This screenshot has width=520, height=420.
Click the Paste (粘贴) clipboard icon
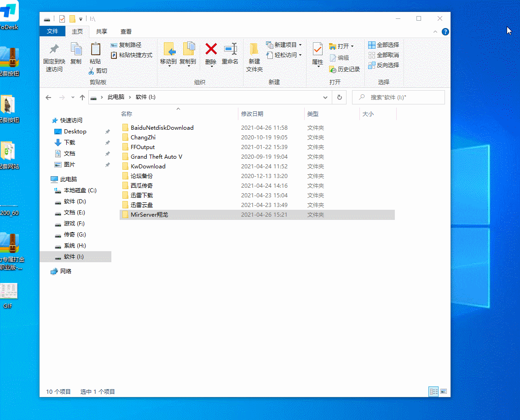tap(95, 49)
